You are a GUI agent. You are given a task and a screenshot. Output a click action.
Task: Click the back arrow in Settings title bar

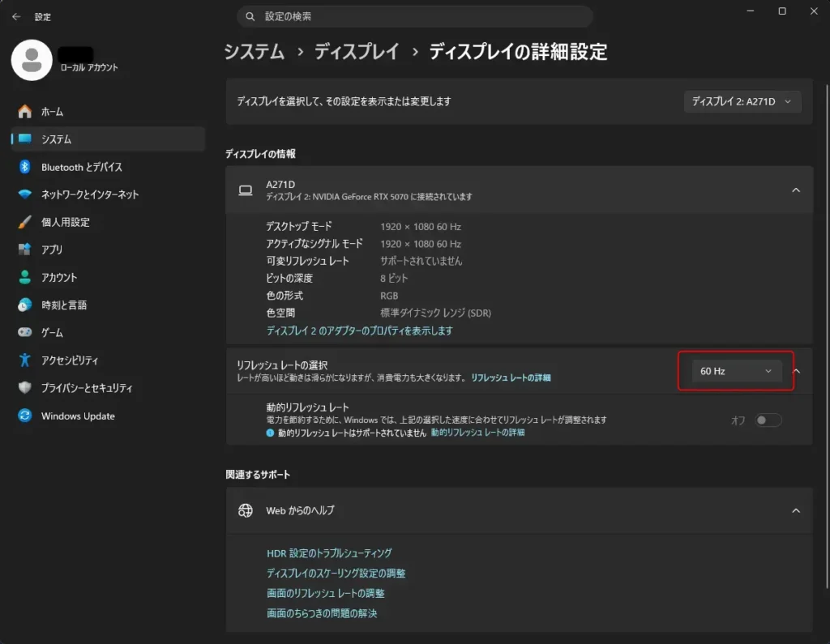pyautogui.click(x=16, y=17)
